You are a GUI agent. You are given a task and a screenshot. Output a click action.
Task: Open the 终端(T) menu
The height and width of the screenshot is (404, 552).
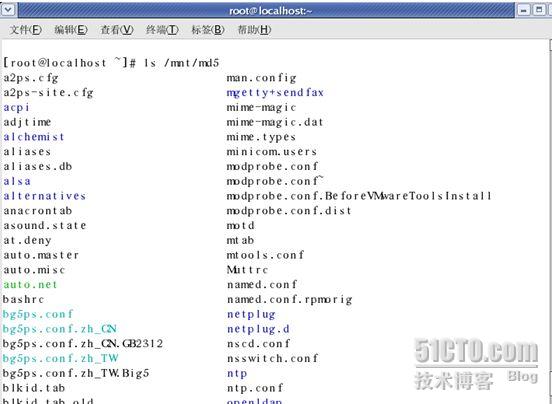pyautogui.click(x=162, y=30)
